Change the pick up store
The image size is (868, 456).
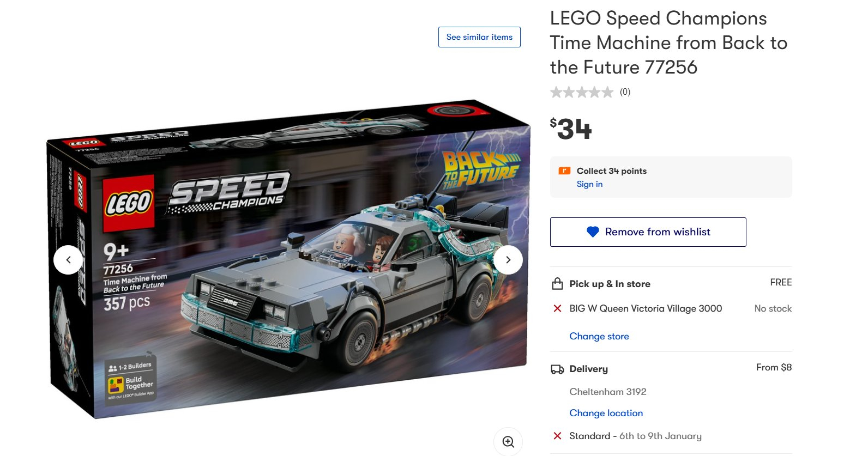(x=599, y=336)
